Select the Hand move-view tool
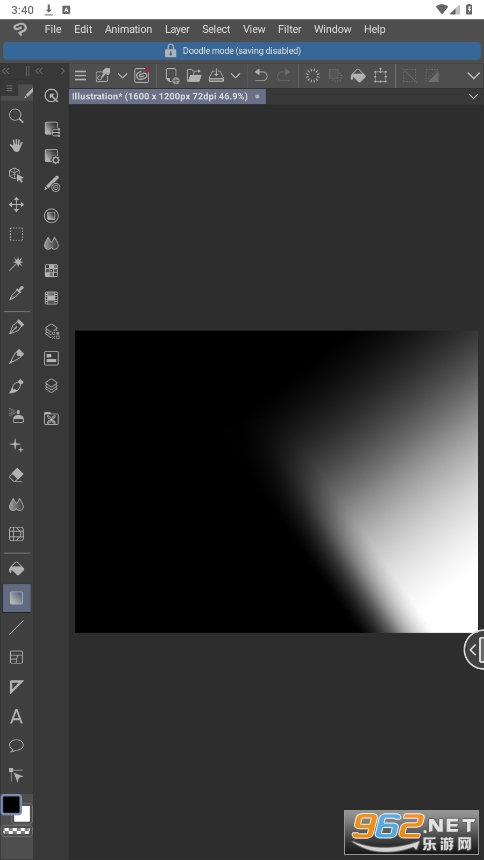484x860 pixels. (16, 145)
